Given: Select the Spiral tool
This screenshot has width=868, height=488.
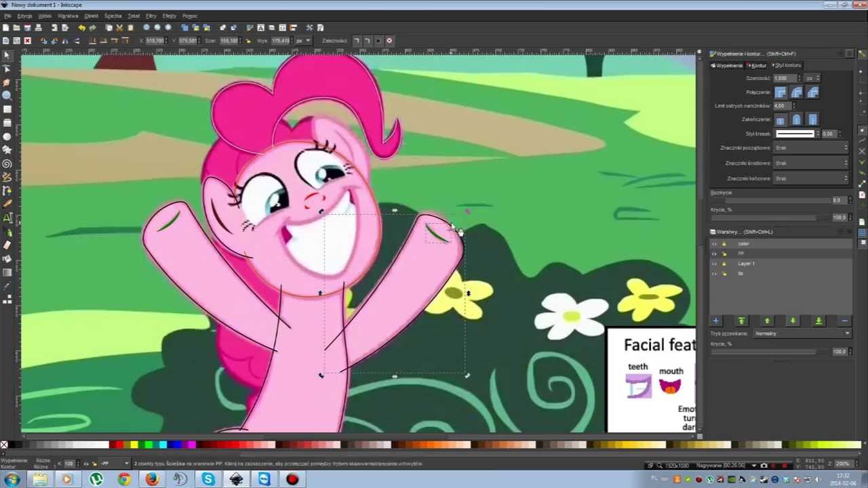Looking at the screenshot, I should [7, 163].
